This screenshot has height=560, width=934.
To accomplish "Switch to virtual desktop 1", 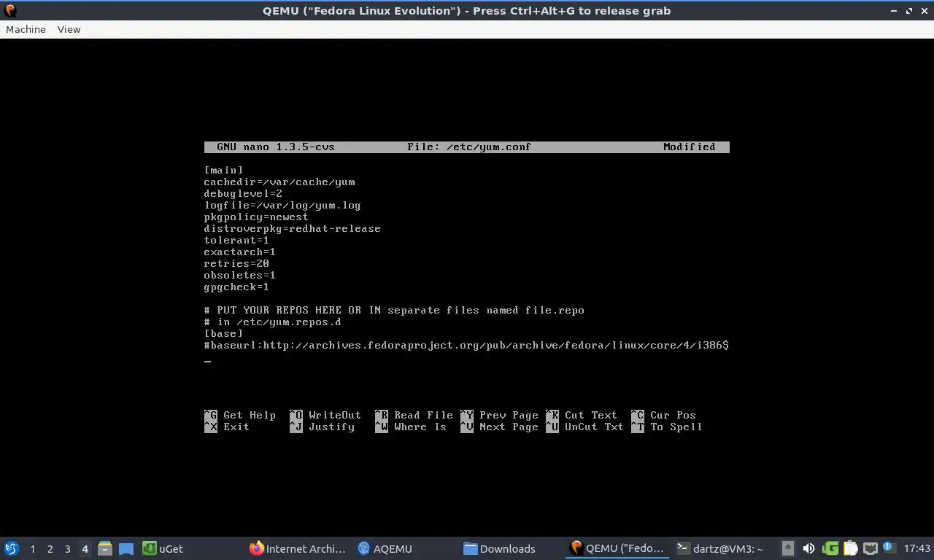I will point(32,548).
